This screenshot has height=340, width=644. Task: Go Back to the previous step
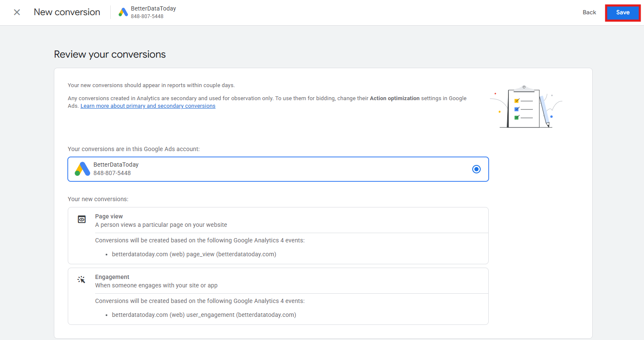589,12
